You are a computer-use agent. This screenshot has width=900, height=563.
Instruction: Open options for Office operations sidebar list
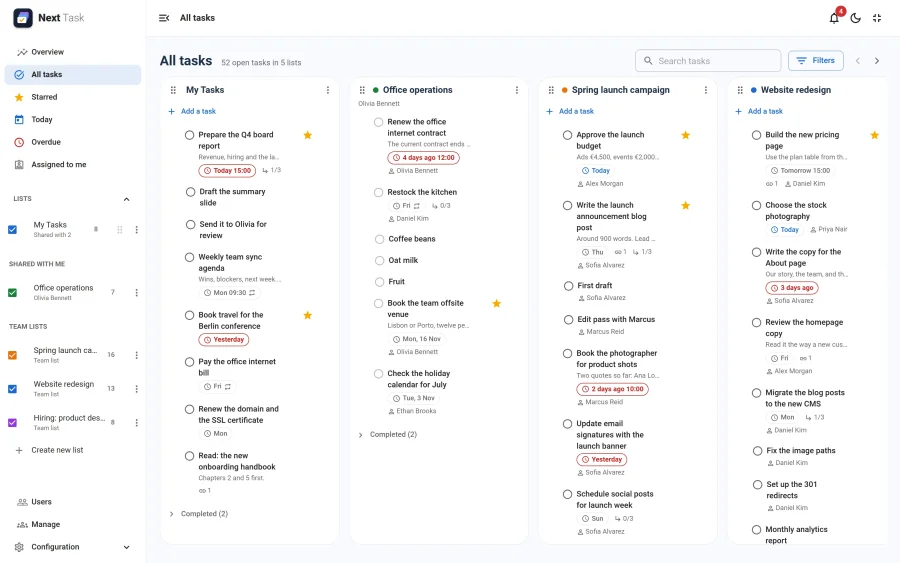pyautogui.click(x=137, y=293)
